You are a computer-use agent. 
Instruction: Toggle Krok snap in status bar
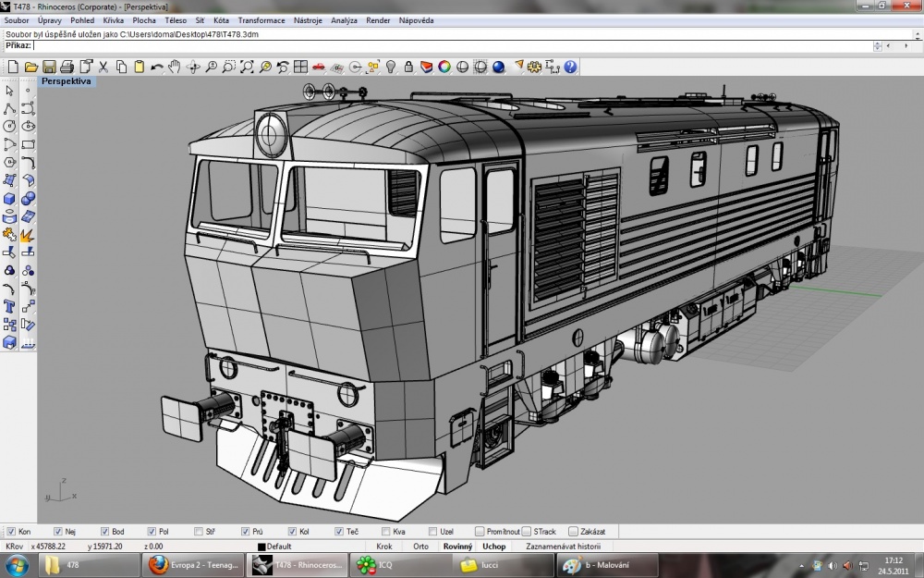pyautogui.click(x=384, y=547)
